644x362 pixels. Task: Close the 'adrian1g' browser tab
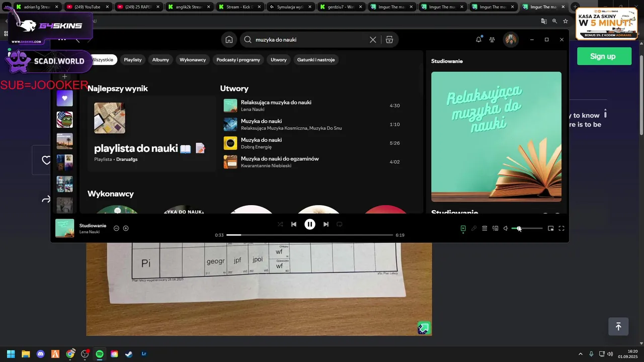(x=56, y=7)
